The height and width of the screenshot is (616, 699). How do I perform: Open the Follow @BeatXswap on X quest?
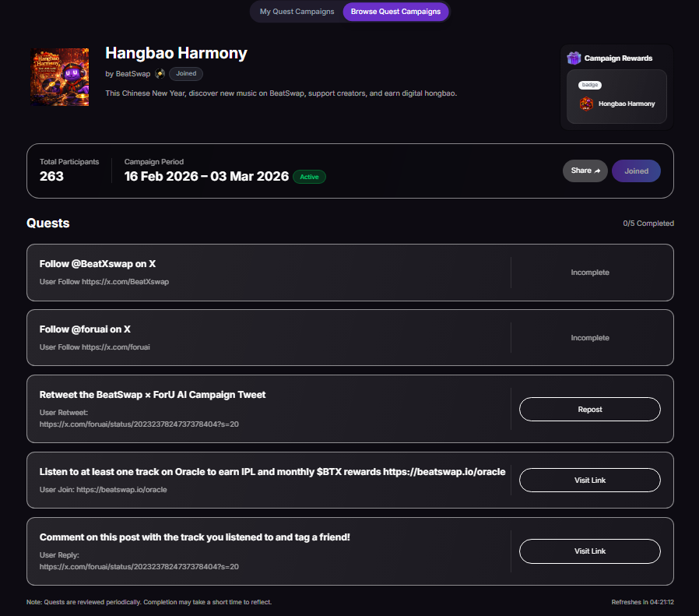(x=350, y=273)
